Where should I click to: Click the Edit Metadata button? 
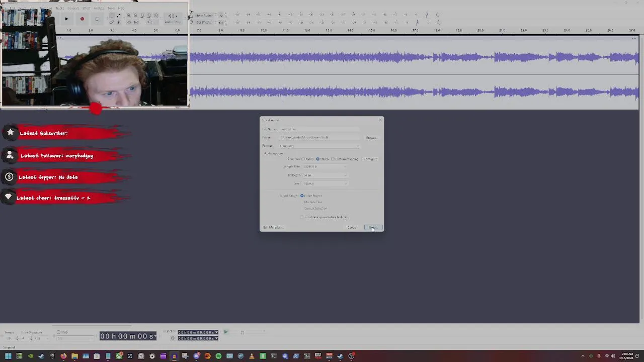pyautogui.click(x=273, y=227)
